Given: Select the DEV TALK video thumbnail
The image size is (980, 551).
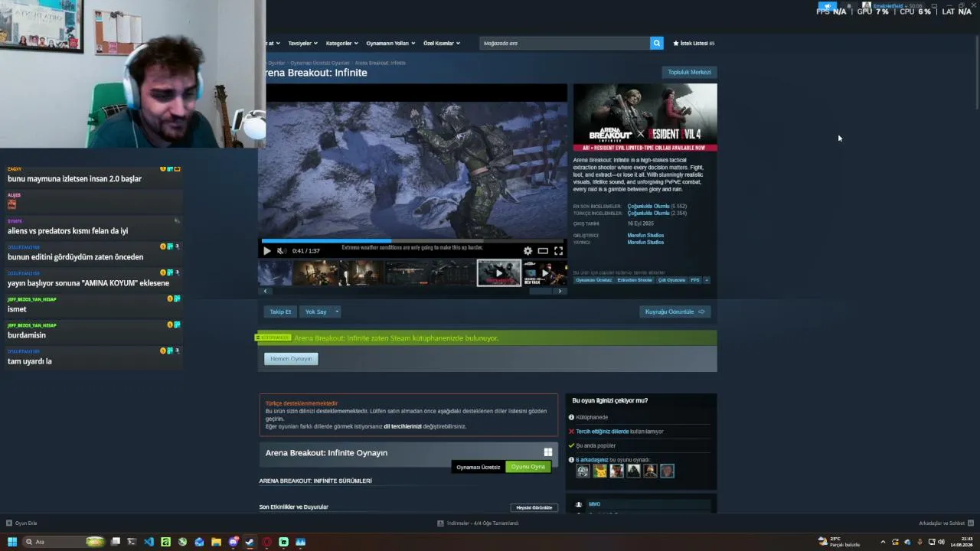Looking at the screenshot, I should [x=545, y=272].
